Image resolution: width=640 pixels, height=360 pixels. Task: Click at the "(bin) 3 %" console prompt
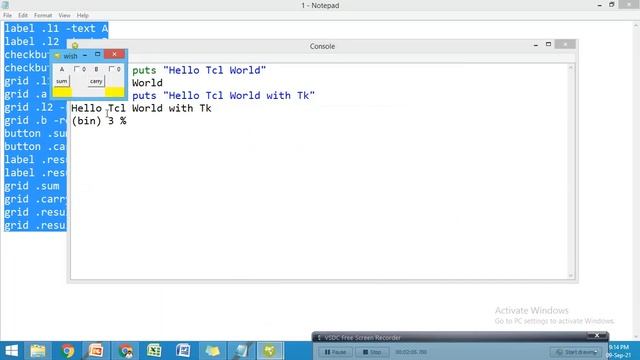(99, 121)
